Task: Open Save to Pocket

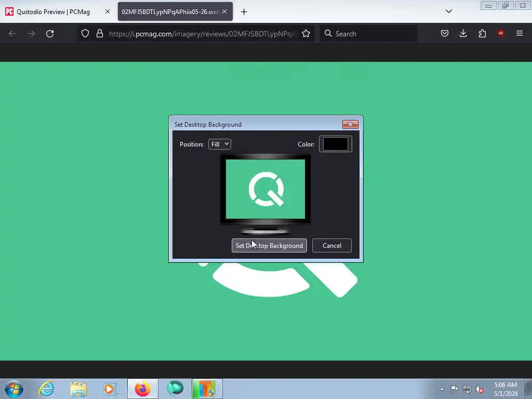Action: pos(445,34)
